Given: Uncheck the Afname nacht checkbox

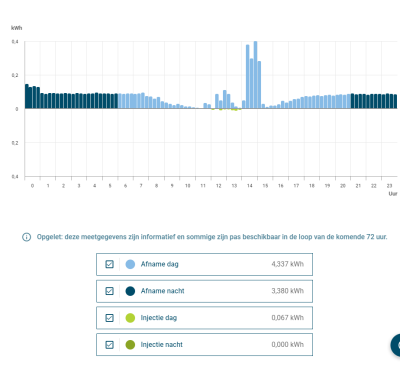Looking at the screenshot, I should [109, 291].
